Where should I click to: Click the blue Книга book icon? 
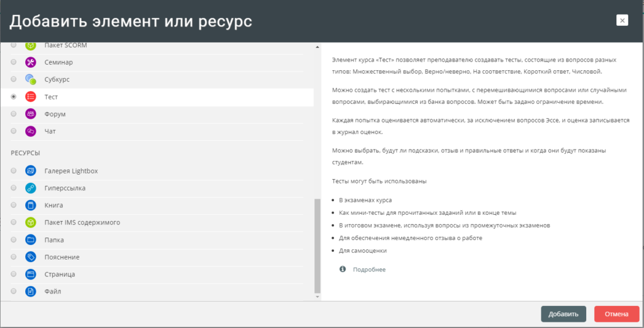pos(31,205)
